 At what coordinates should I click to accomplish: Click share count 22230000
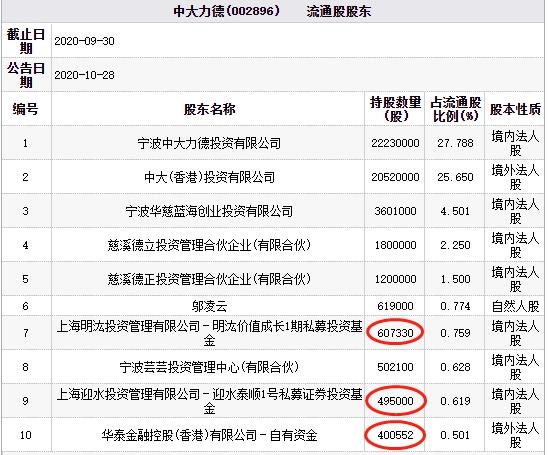tap(395, 143)
